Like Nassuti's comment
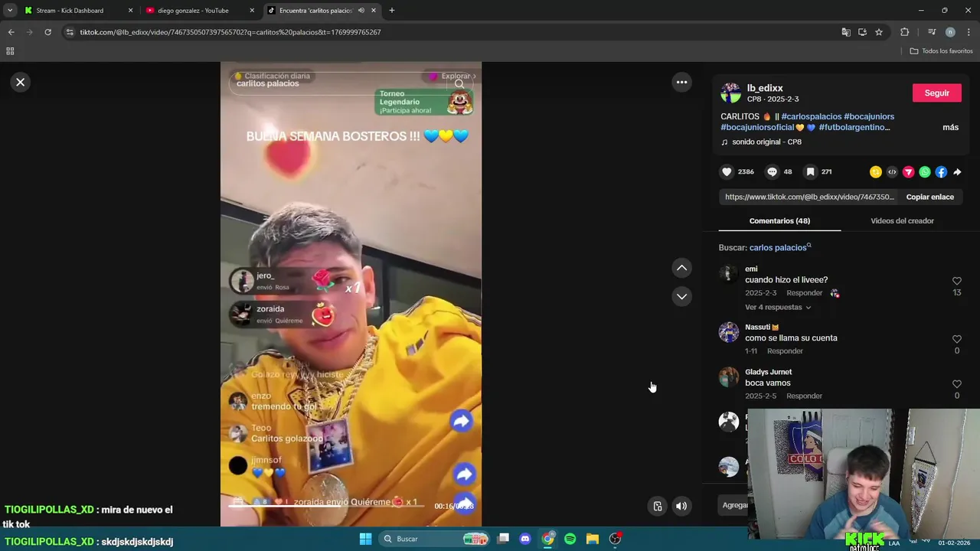 956,339
